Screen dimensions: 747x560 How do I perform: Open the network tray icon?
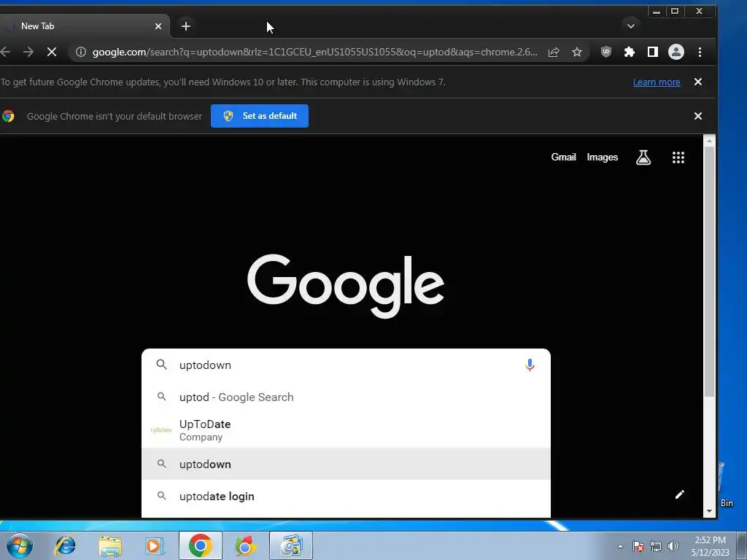click(x=656, y=546)
